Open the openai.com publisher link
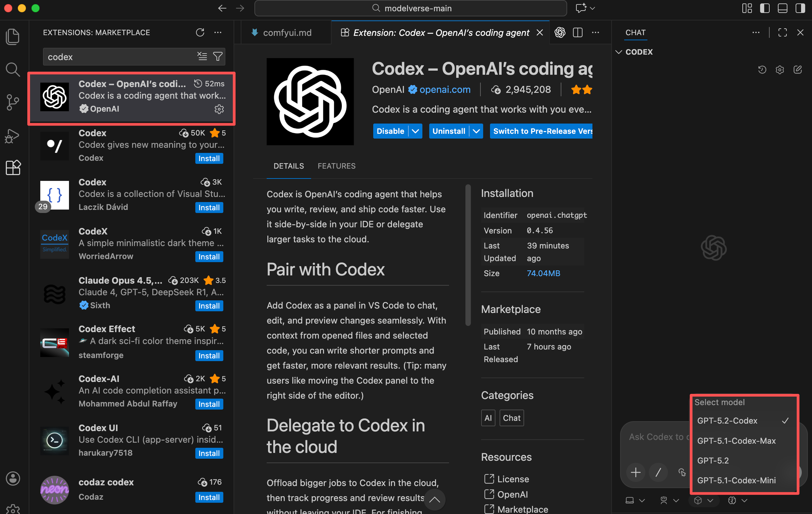The height and width of the screenshot is (514, 812). (445, 89)
